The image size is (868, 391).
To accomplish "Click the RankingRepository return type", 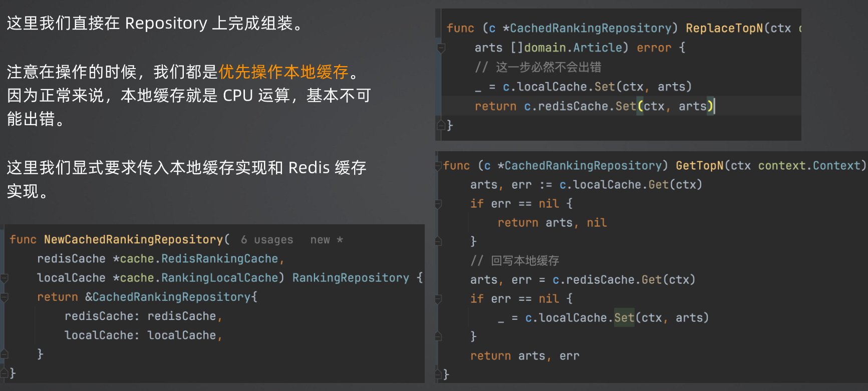I will click(x=351, y=278).
